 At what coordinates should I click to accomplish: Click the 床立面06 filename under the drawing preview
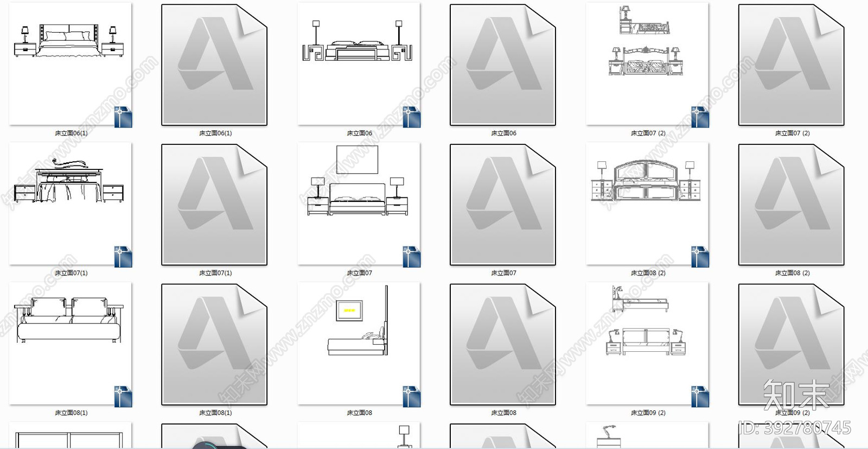point(360,133)
